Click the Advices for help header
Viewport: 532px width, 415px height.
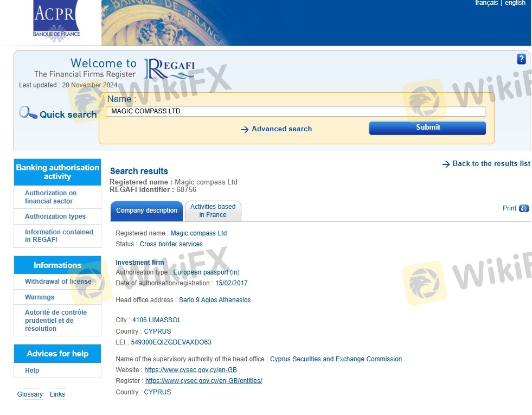[x=57, y=354]
